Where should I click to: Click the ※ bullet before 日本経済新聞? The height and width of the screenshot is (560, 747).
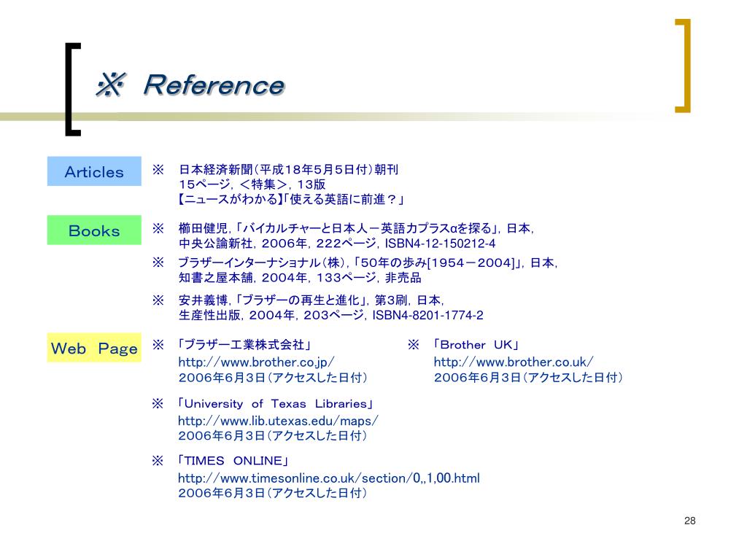tap(158, 169)
